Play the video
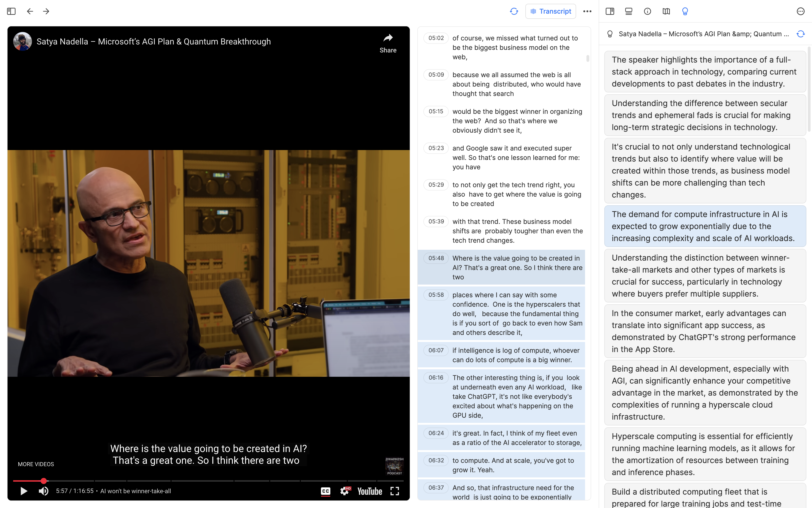812x508 pixels. tap(23, 491)
